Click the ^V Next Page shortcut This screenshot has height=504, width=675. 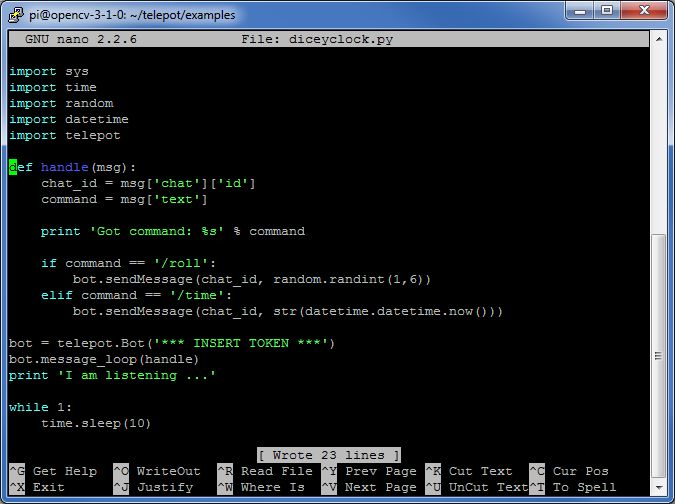click(369, 487)
